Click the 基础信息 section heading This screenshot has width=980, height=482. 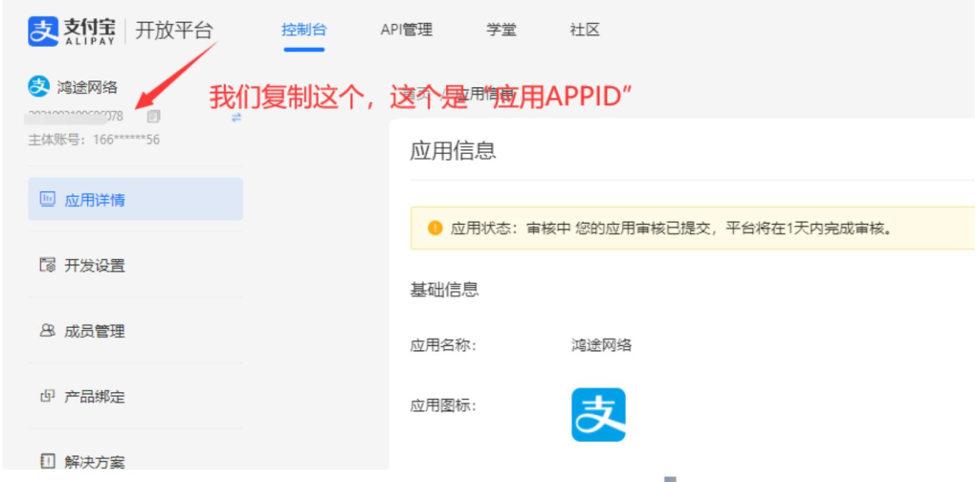pos(444,290)
